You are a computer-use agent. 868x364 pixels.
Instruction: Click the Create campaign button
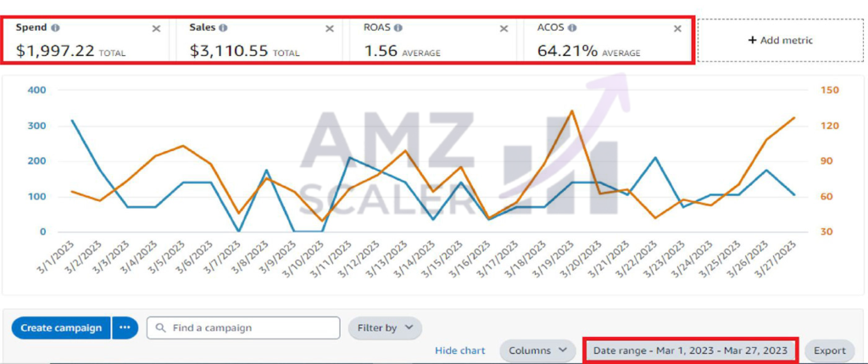tap(61, 328)
